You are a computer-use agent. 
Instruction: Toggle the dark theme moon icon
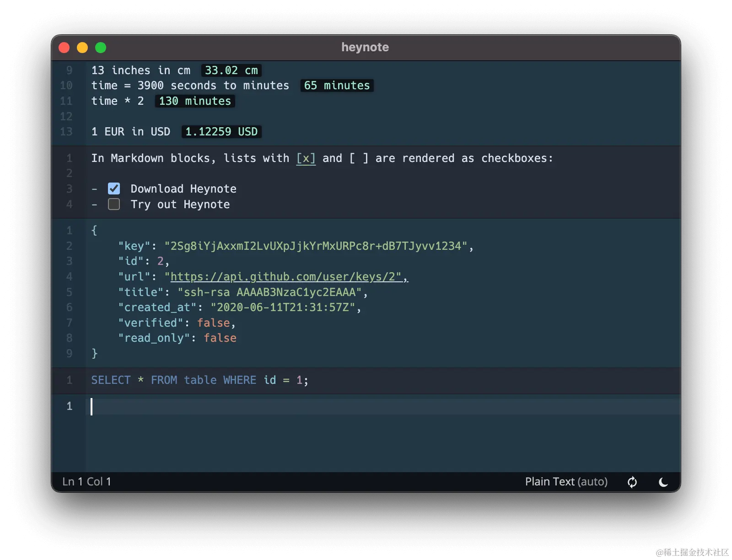[663, 482]
